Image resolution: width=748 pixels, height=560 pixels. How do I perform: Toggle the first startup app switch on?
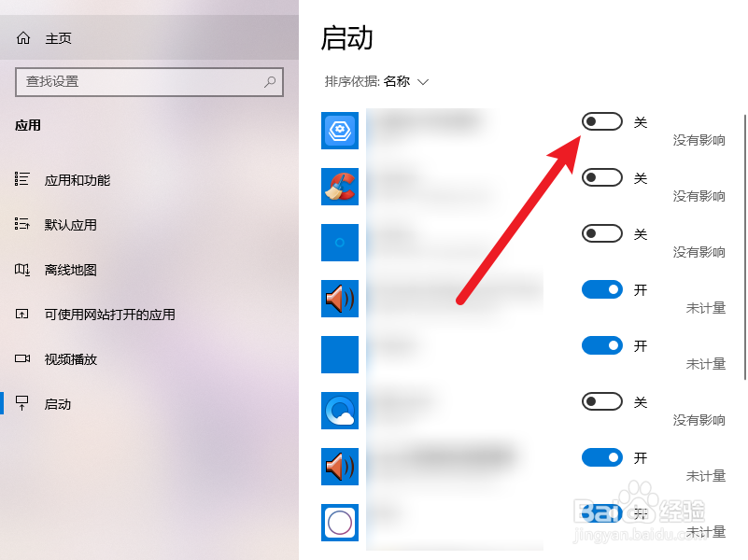[602, 121]
